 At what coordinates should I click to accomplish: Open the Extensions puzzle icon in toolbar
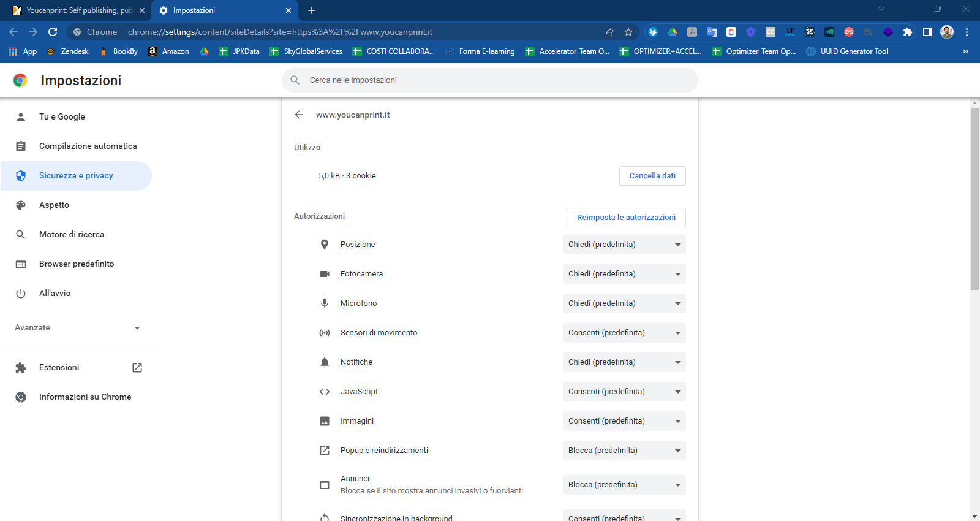click(908, 32)
